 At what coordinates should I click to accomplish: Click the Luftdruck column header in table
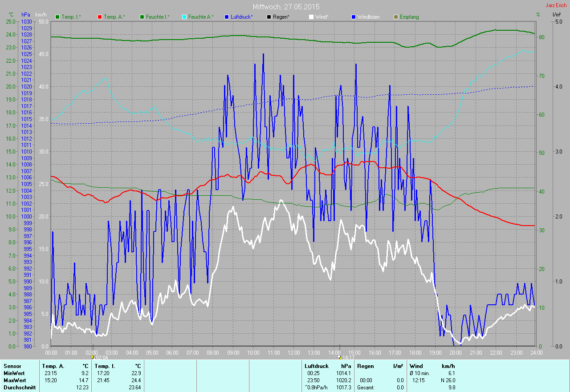coord(317,366)
